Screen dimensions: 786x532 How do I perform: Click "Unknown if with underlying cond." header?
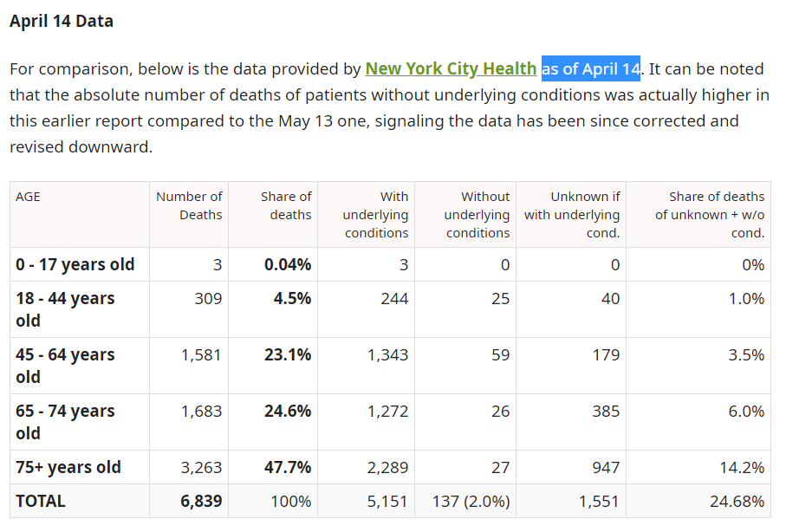(572, 215)
